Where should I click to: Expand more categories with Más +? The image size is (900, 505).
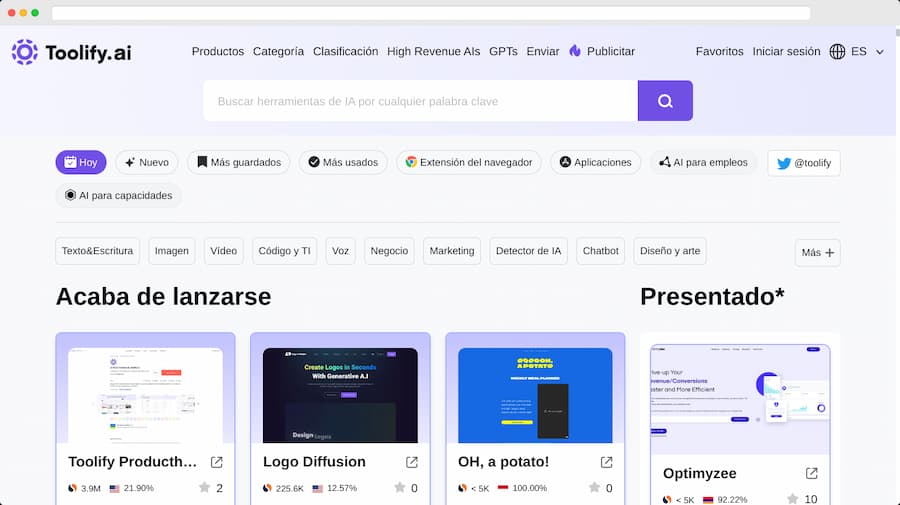[x=817, y=252]
